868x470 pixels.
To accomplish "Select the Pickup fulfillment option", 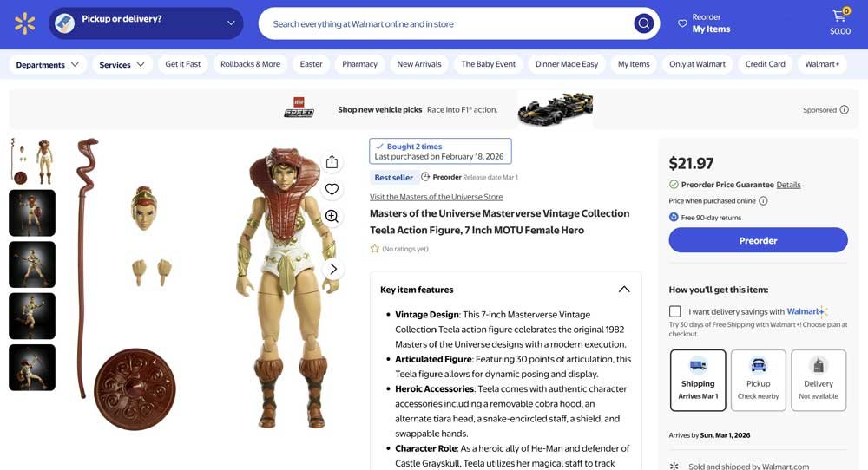I will click(x=758, y=380).
